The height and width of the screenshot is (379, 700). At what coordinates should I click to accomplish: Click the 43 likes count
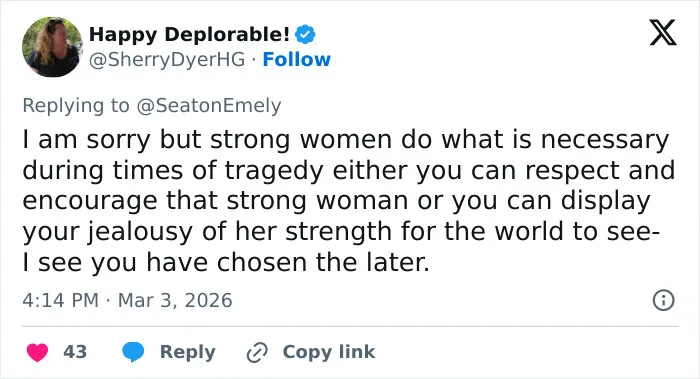(x=75, y=352)
